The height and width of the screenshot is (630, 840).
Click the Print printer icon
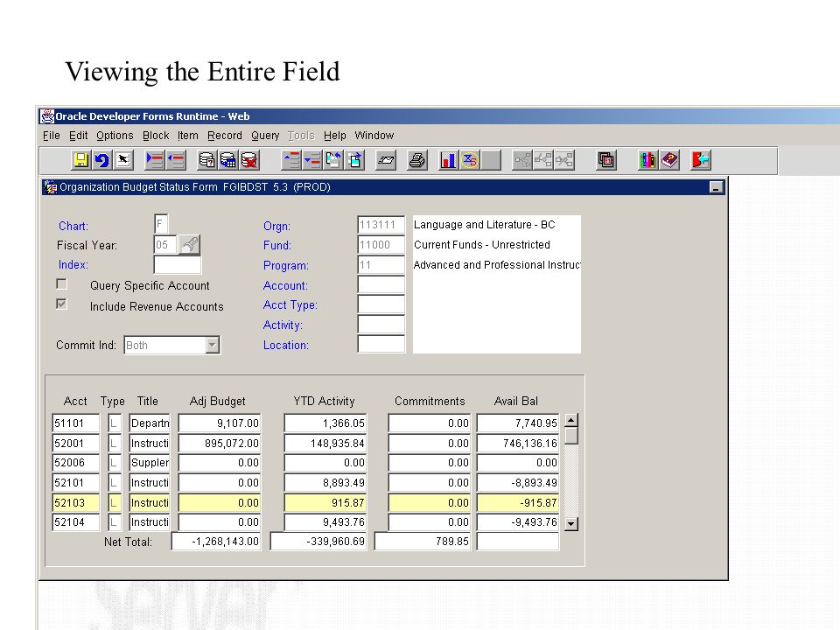(x=417, y=159)
